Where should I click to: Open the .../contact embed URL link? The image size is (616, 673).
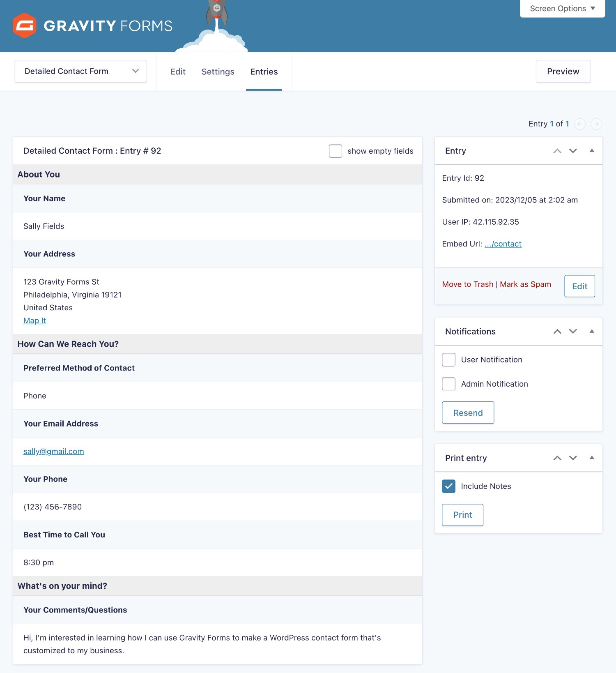click(x=503, y=244)
